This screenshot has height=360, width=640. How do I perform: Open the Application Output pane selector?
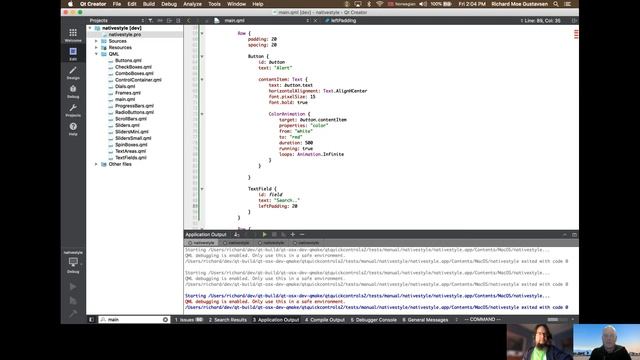[206, 234]
